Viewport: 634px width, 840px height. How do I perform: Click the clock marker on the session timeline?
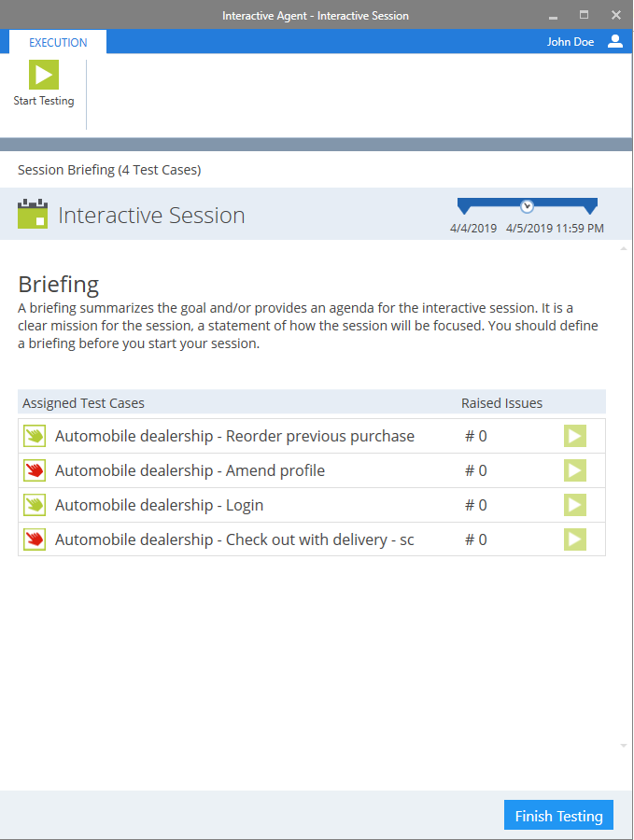tap(527, 206)
